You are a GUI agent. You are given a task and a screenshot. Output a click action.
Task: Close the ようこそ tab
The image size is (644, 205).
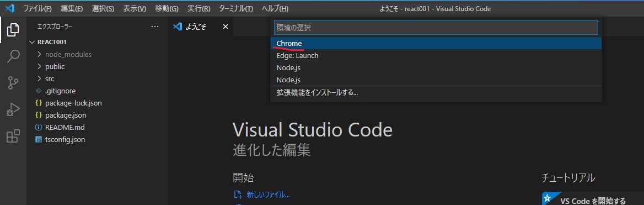(225, 27)
